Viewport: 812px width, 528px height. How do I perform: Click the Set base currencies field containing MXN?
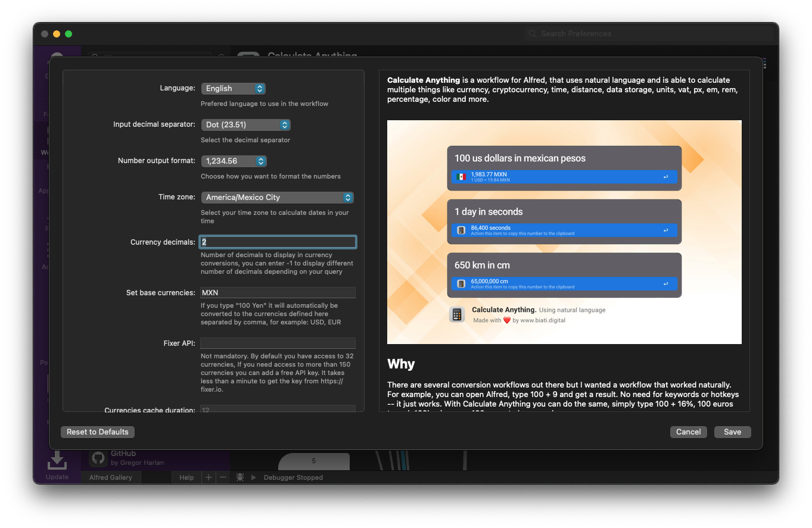tap(278, 292)
